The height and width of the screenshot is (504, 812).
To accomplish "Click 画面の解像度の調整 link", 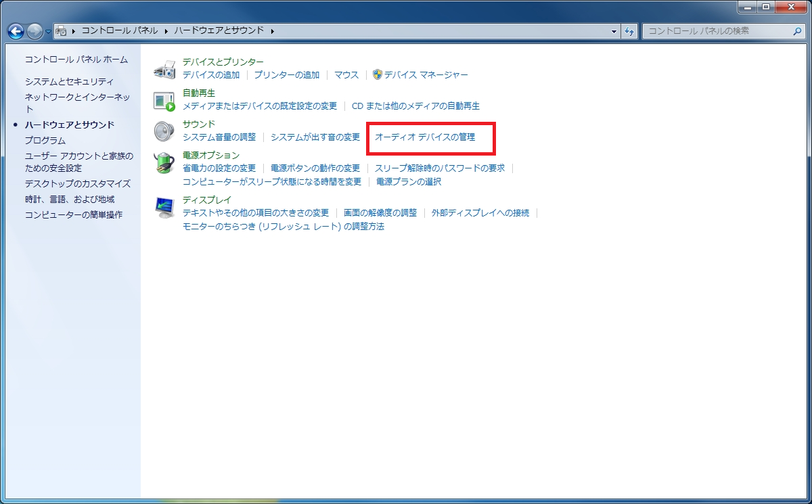I will (380, 212).
